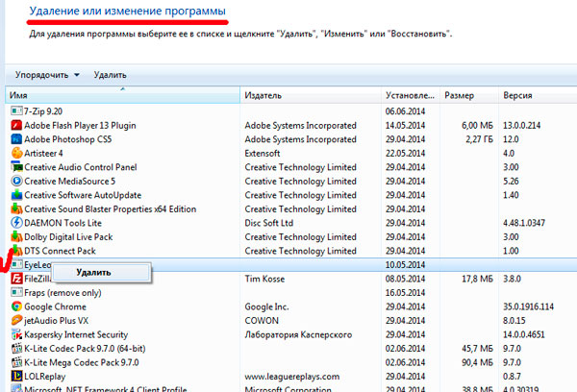Viewport: 577px width, 392px height.
Task: Select the Adobe Photoshop CS5 name text
Action: tap(67, 139)
